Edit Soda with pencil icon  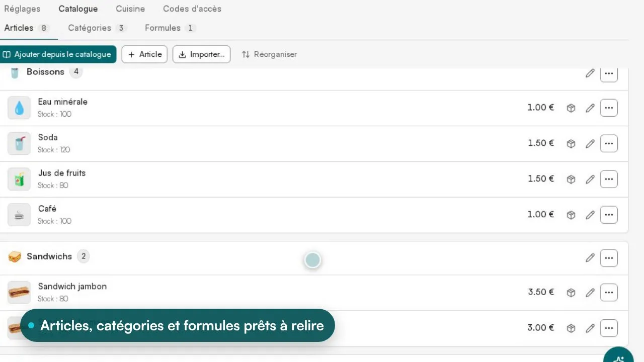(590, 144)
